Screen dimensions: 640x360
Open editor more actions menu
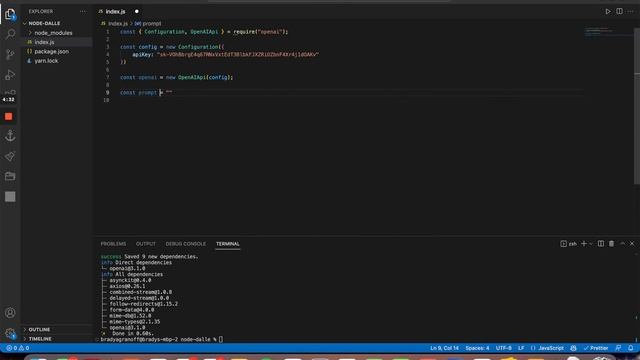(x=631, y=11)
